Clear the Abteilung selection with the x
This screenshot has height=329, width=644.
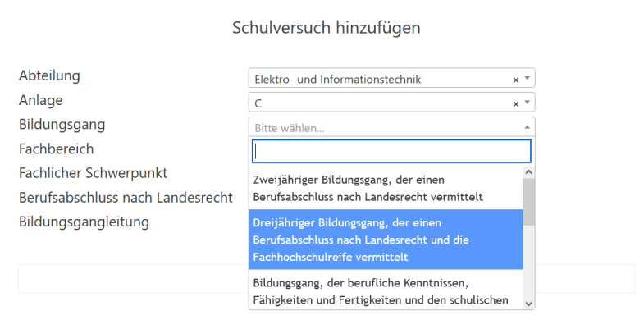516,80
